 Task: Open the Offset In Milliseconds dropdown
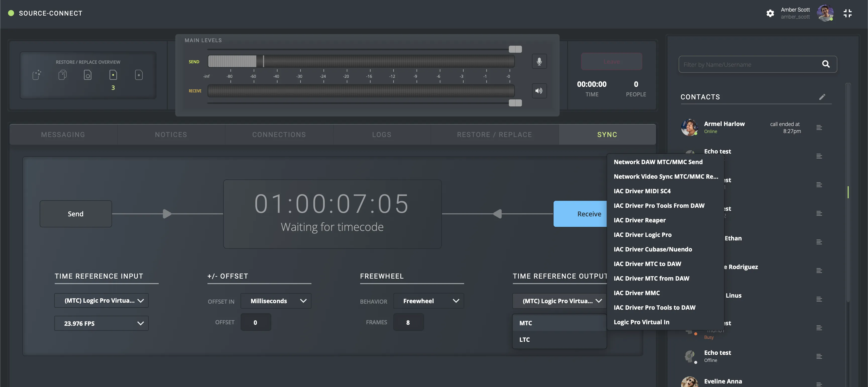pos(276,301)
